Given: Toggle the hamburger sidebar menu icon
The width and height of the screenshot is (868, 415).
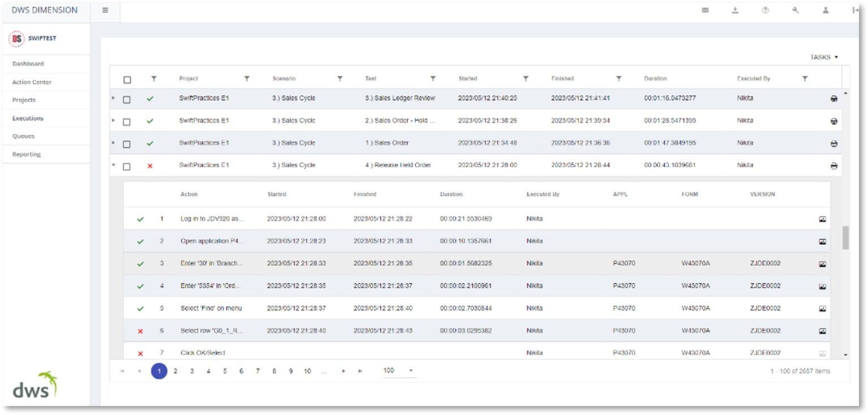Looking at the screenshot, I should 106,10.
